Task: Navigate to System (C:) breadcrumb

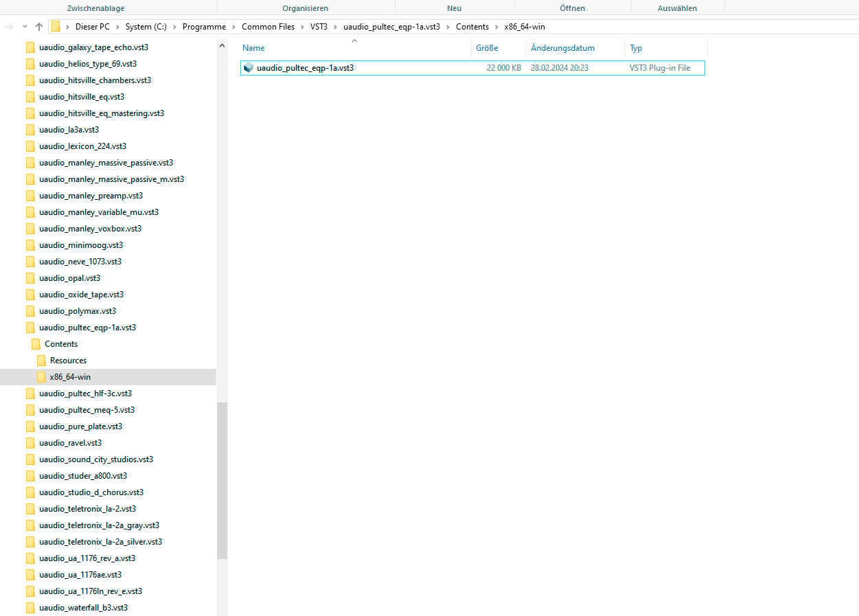Action: click(146, 27)
